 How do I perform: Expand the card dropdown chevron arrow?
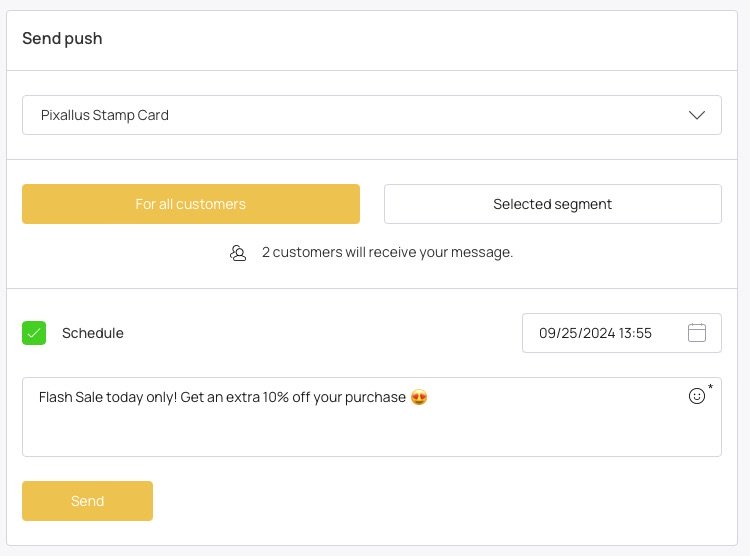(696, 115)
